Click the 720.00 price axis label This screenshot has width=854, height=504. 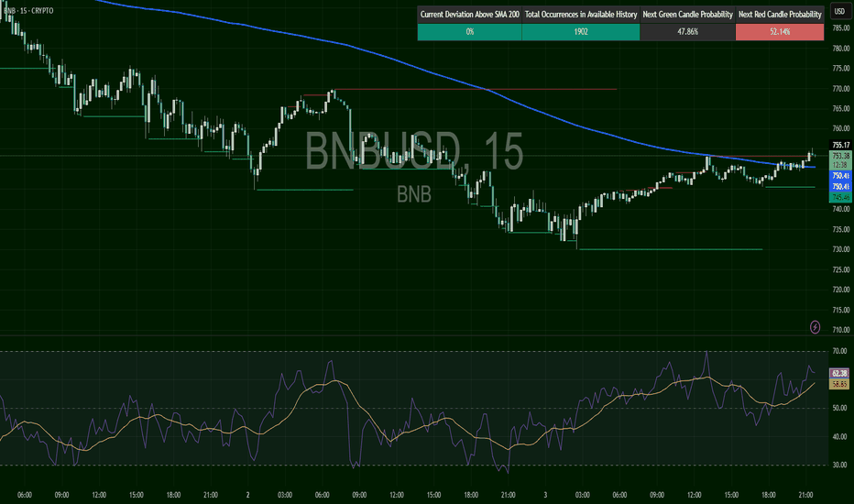(840, 290)
